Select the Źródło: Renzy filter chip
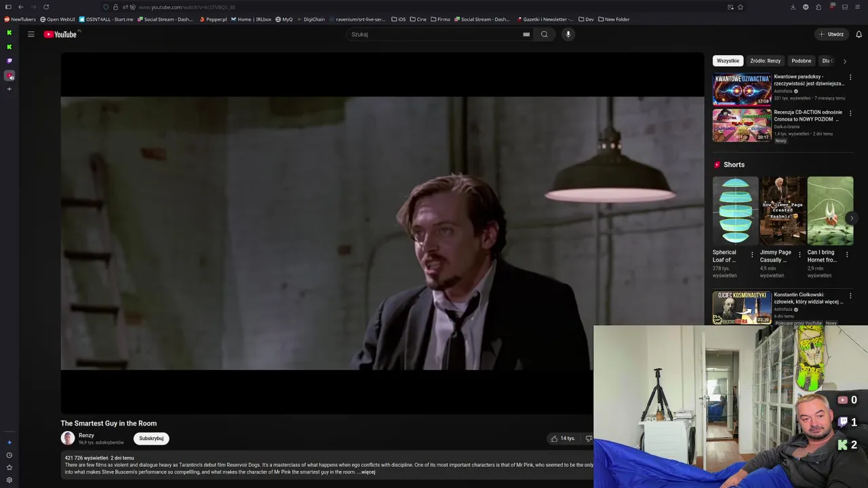 pos(765,61)
